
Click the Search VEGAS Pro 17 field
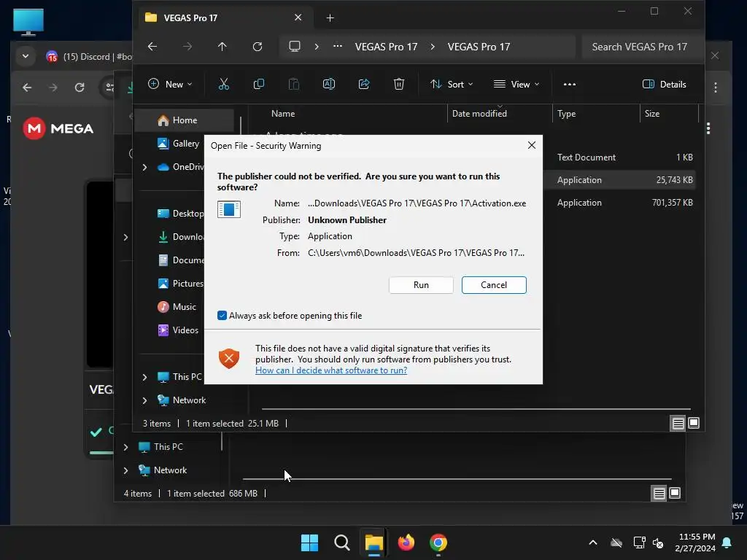(643, 47)
